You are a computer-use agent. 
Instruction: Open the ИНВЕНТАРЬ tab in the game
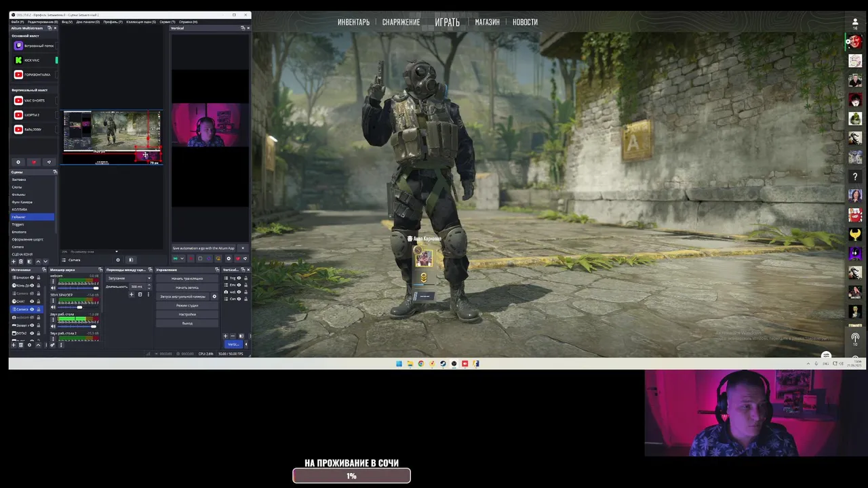(x=353, y=22)
